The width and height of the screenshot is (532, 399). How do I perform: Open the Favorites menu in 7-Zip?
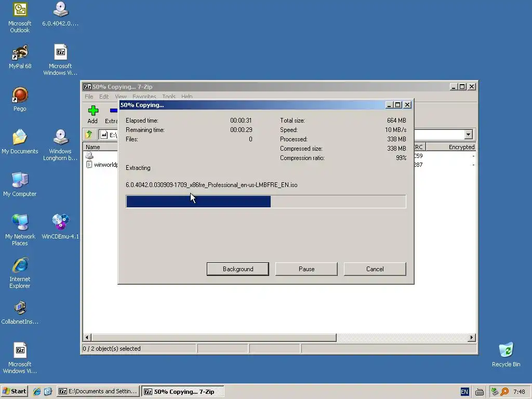click(144, 97)
